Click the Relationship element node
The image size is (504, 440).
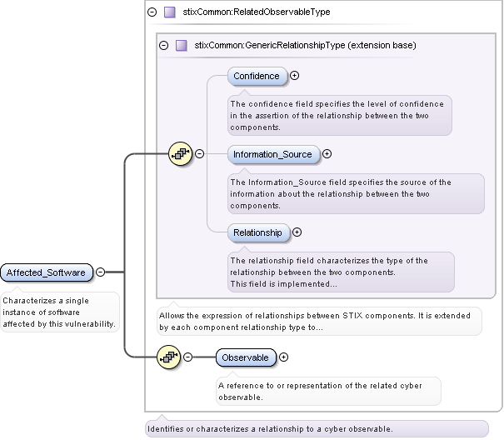click(257, 232)
